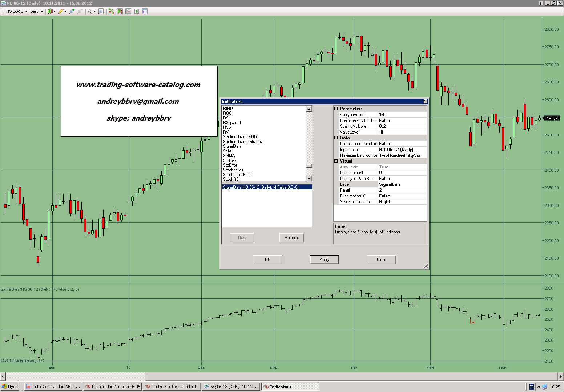Click the AnalysisPeriod value field

402,115
